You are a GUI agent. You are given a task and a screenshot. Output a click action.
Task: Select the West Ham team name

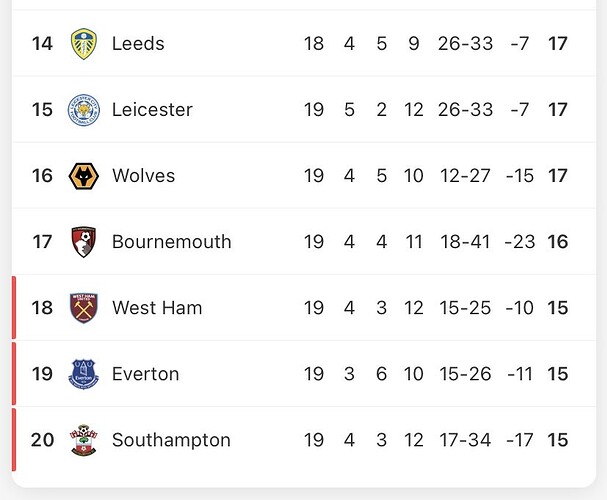tap(157, 308)
